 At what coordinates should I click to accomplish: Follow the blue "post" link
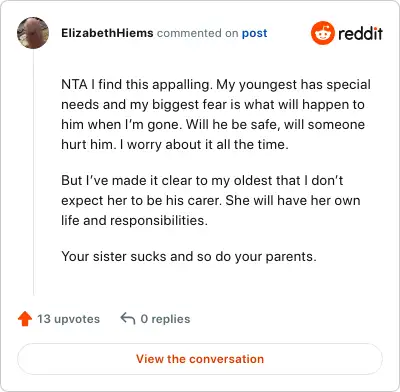(254, 33)
